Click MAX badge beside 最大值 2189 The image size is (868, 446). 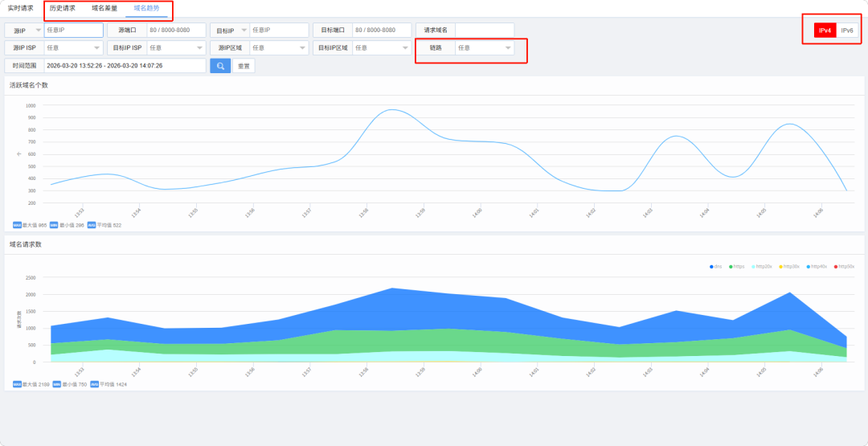pyautogui.click(x=17, y=384)
